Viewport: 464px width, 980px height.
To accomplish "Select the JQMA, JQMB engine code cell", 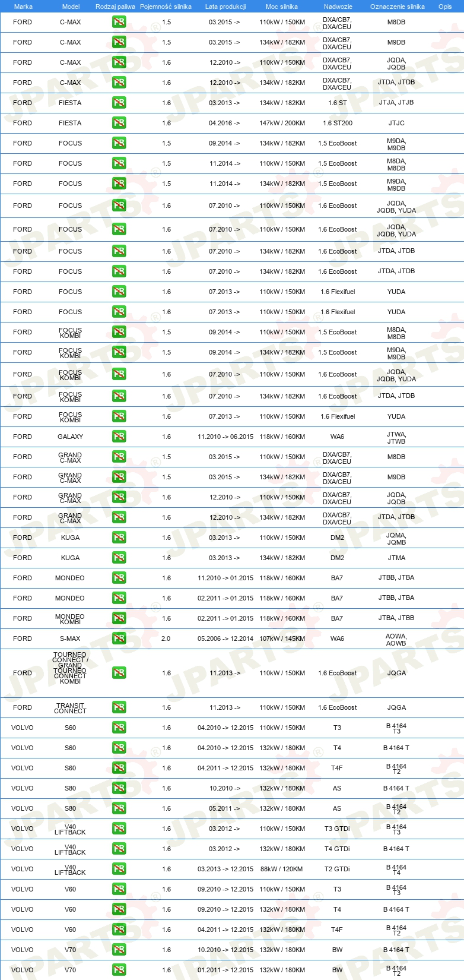I will (x=396, y=538).
